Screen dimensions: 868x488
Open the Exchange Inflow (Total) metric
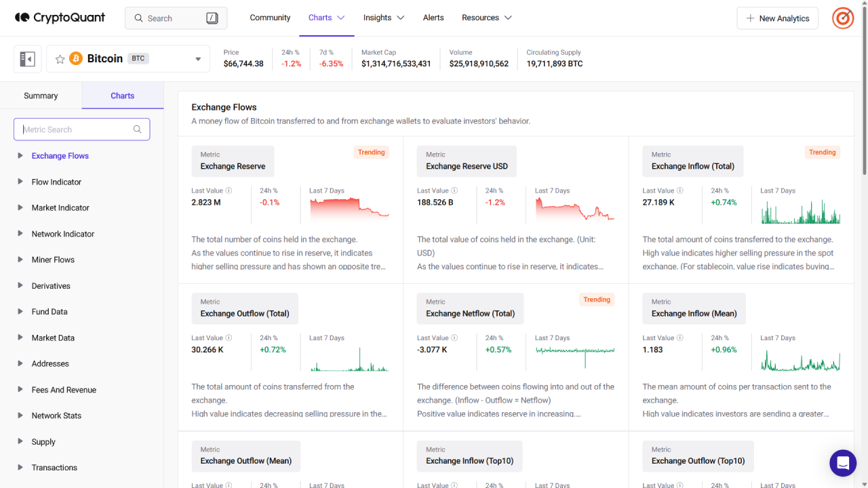(692, 161)
